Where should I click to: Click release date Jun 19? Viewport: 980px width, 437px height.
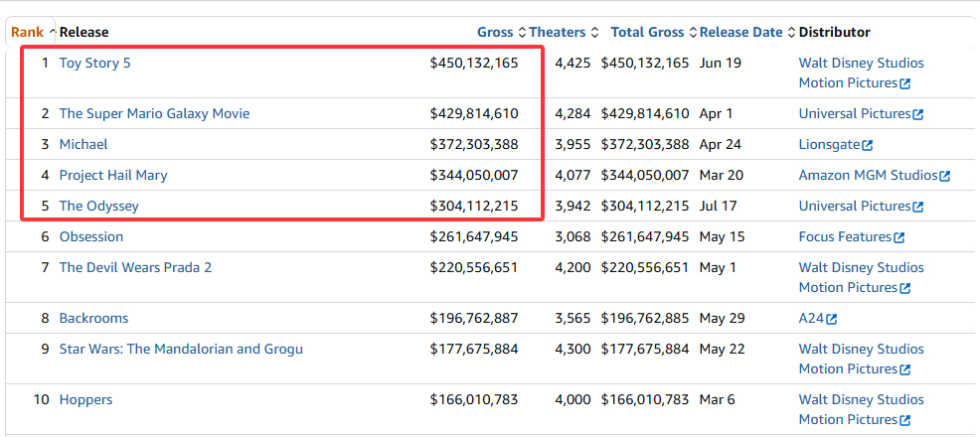click(x=720, y=63)
